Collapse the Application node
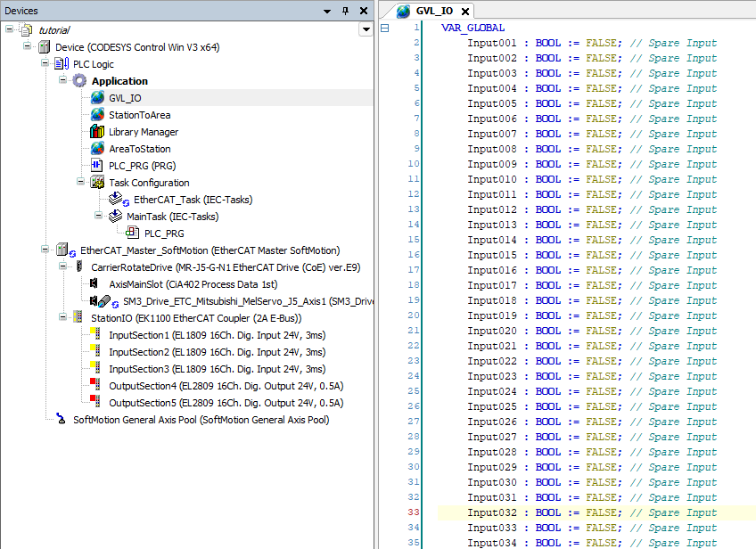 [x=62, y=80]
